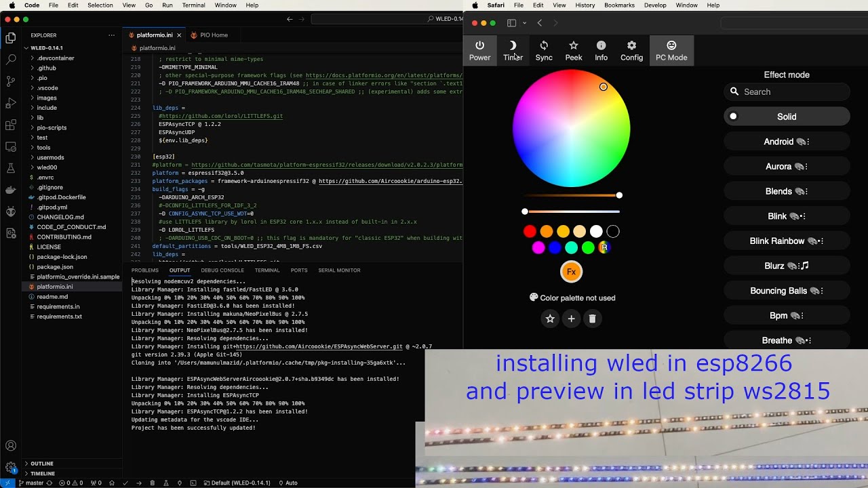
Task: Open Develop menu in Safari menu bar
Action: click(x=655, y=5)
